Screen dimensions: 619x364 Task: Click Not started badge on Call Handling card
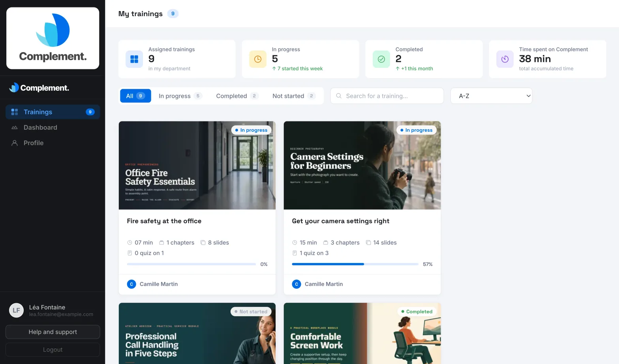click(x=251, y=312)
